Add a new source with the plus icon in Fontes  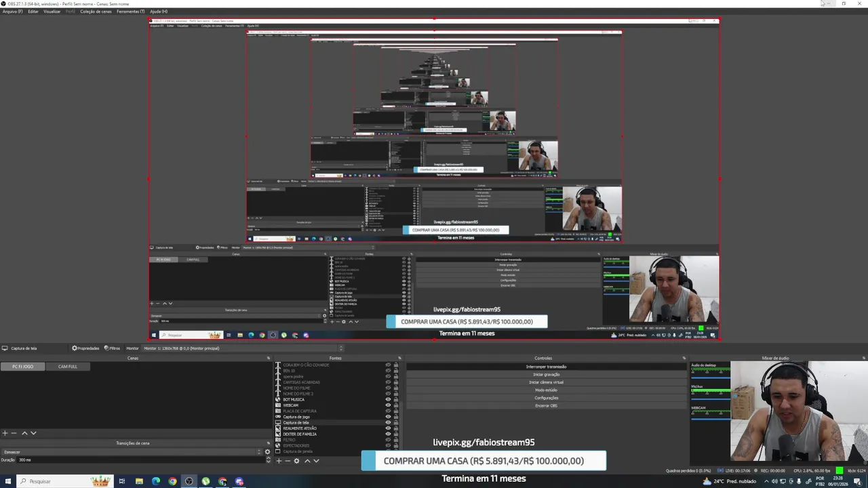click(279, 461)
